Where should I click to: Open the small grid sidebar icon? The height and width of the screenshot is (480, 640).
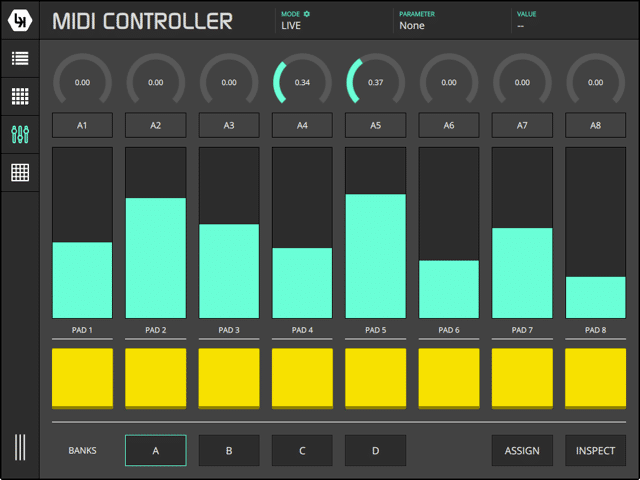click(20, 97)
